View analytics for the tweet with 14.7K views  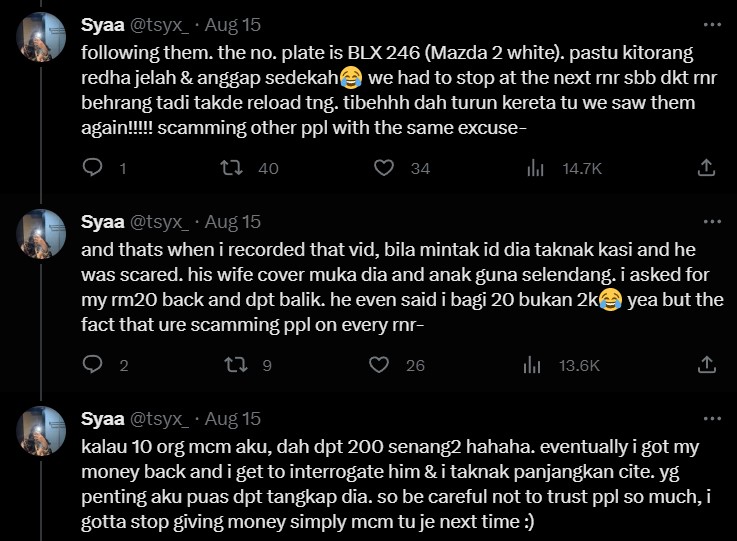[535, 168]
